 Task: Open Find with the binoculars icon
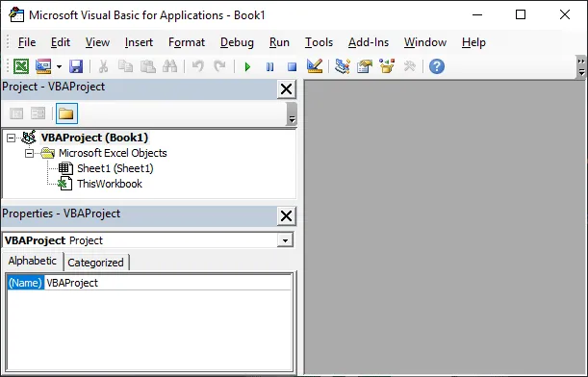tap(170, 66)
